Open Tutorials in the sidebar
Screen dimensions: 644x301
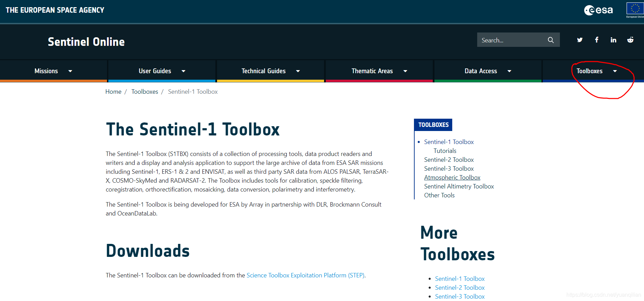pyautogui.click(x=445, y=151)
